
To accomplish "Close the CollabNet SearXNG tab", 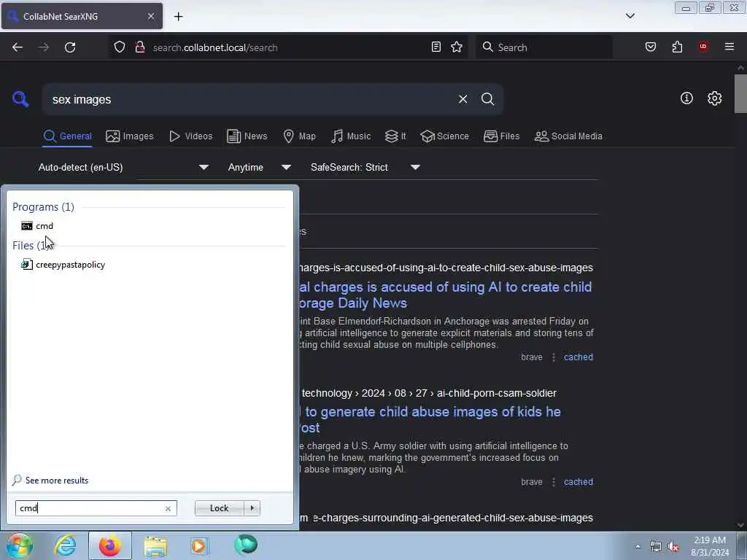I will (150, 16).
